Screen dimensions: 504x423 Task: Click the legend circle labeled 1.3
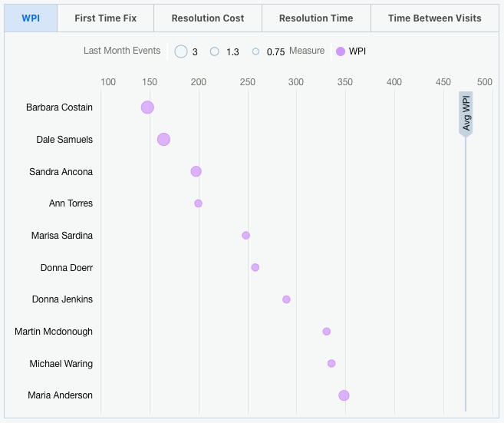[215, 51]
